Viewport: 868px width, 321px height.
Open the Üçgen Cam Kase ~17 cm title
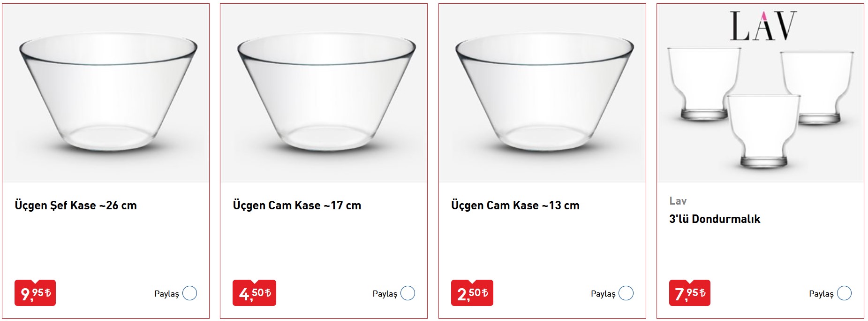[297, 206]
